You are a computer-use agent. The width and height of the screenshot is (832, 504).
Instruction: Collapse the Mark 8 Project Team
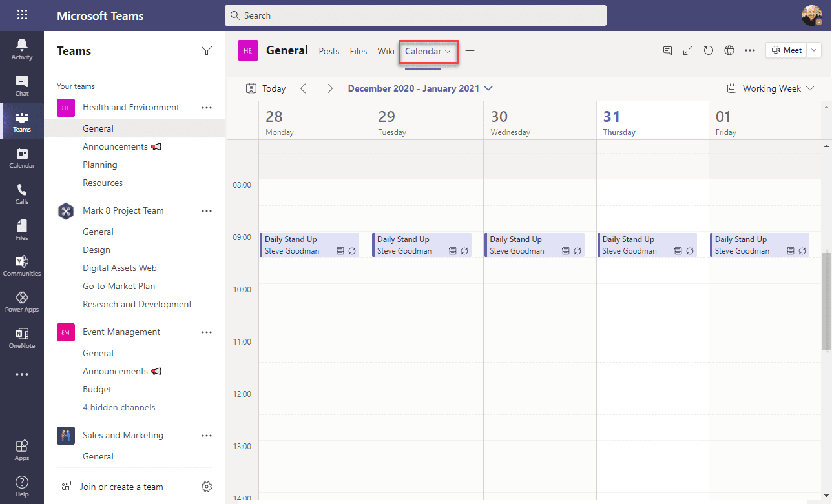pos(123,210)
